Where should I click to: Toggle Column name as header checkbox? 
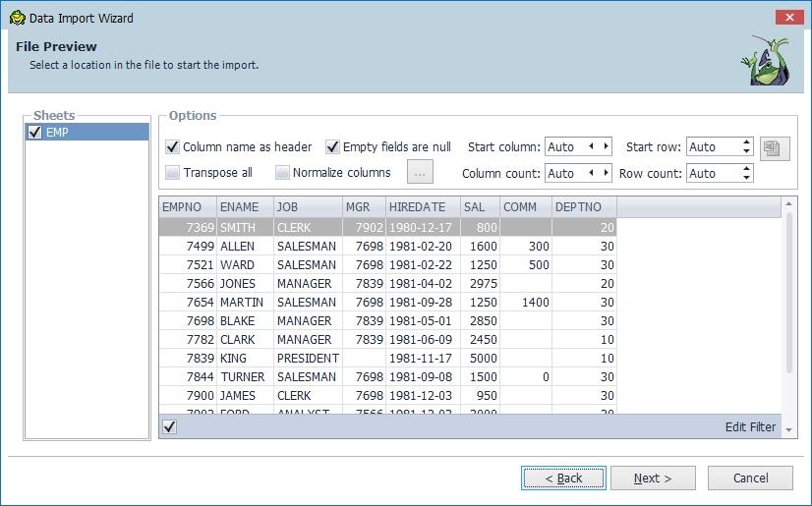173,147
